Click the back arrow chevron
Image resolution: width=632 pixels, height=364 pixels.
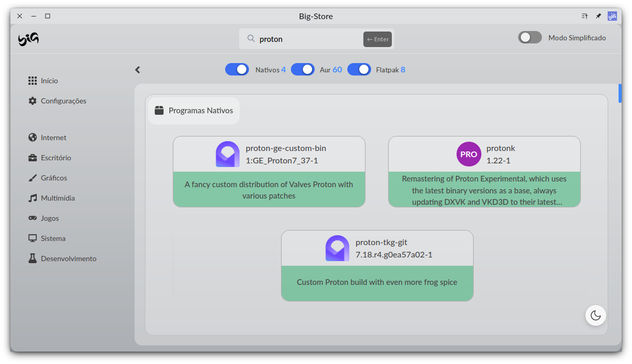click(138, 70)
